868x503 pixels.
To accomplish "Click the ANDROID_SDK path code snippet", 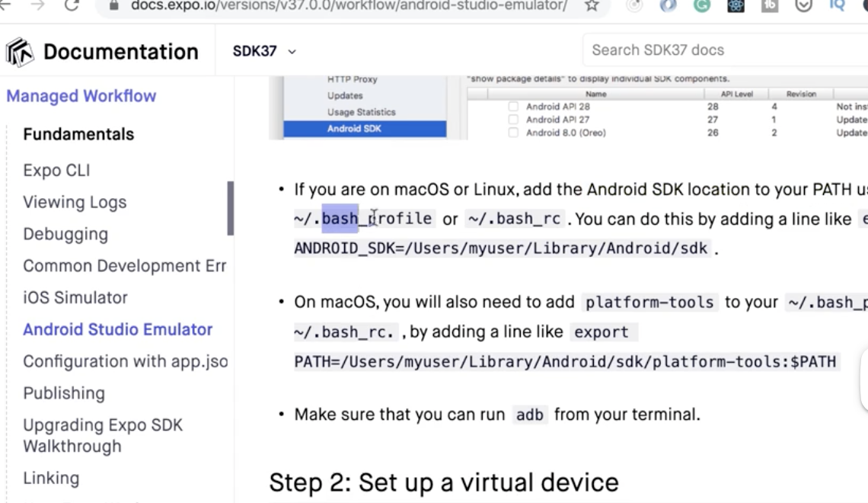I will [x=501, y=248].
